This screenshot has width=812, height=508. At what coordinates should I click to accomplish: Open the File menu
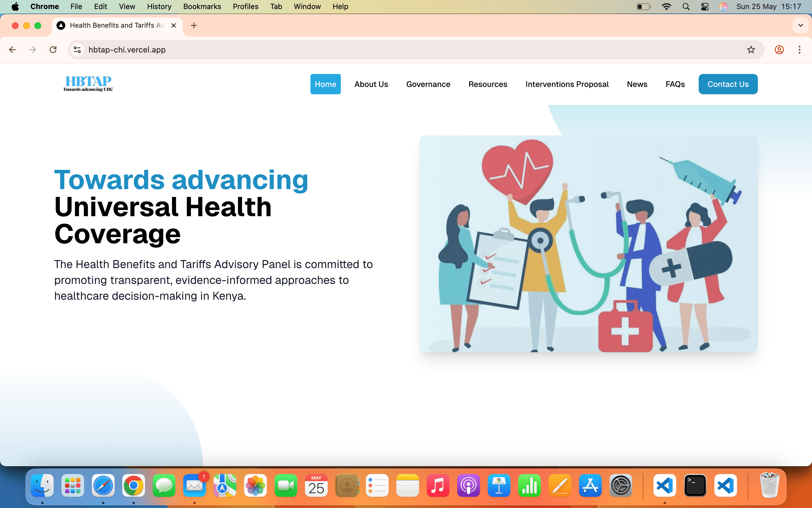76,6
